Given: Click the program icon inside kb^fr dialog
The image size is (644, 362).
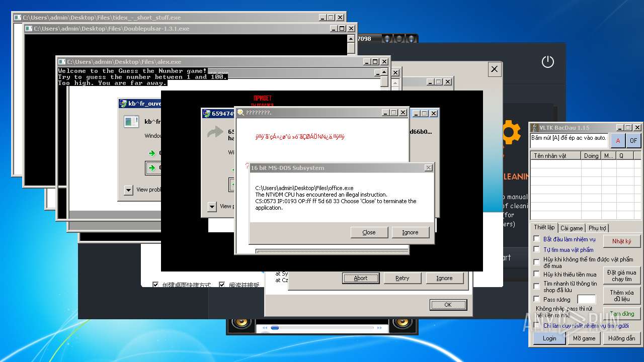Looking at the screenshot, I should (131, 121).
